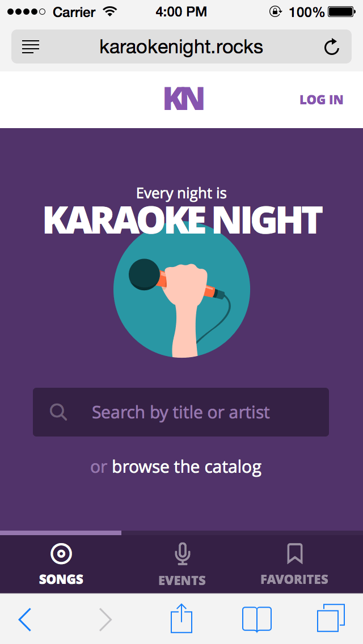Screen dimensions: 363x644
Task: Tap the Safari reader view icon
Action: click(31, 46)
